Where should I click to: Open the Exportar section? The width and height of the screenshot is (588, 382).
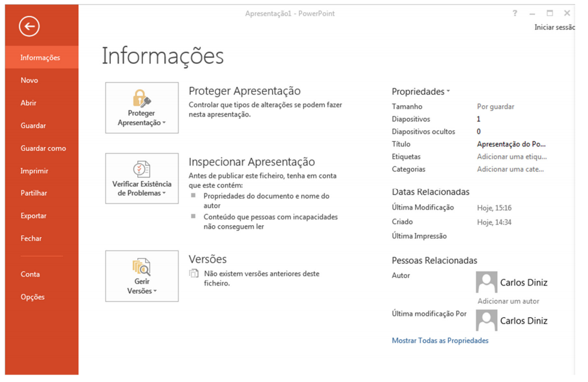point(33,216)
